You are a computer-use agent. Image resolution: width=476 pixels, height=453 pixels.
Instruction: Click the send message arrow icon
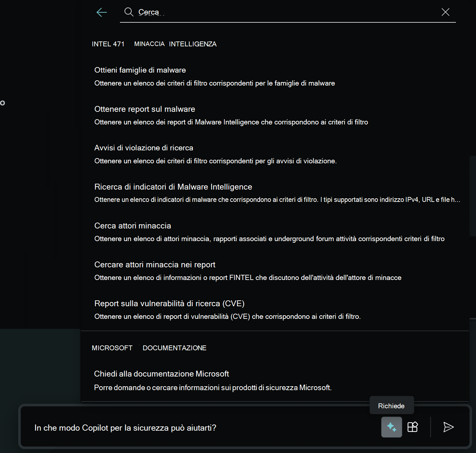pyautogui.click(x=449, y=427)
